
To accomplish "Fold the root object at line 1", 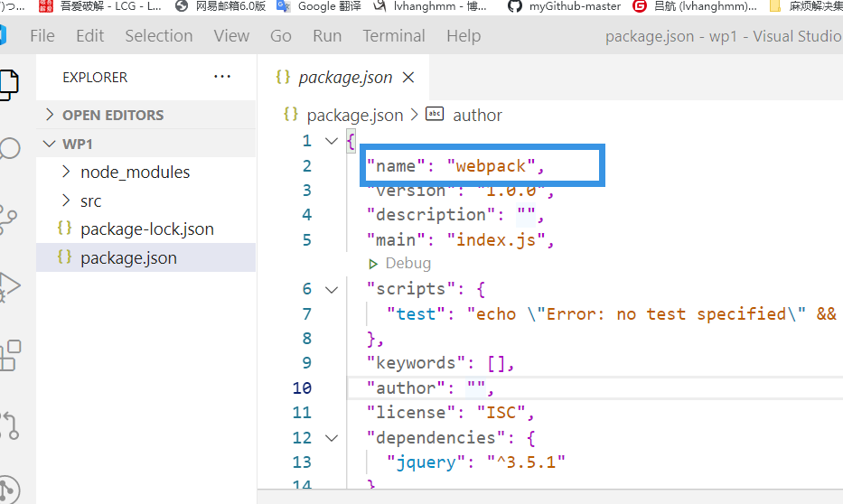I will point(332,141).
